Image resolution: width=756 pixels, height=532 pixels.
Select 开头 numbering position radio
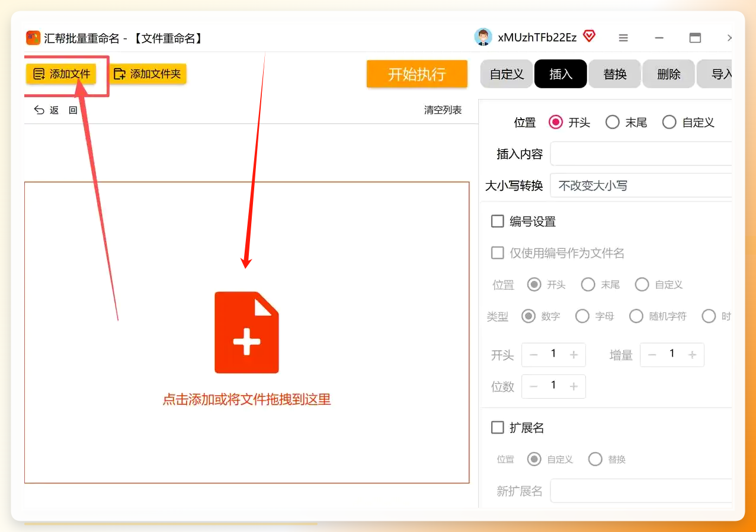[x=534, y=285]
